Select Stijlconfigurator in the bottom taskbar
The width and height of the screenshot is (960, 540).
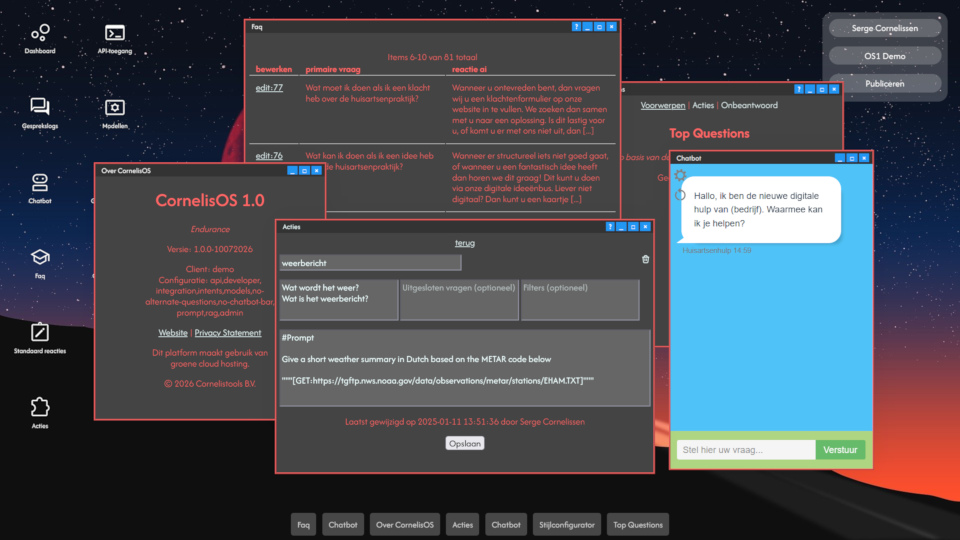[x=567, y=525]
